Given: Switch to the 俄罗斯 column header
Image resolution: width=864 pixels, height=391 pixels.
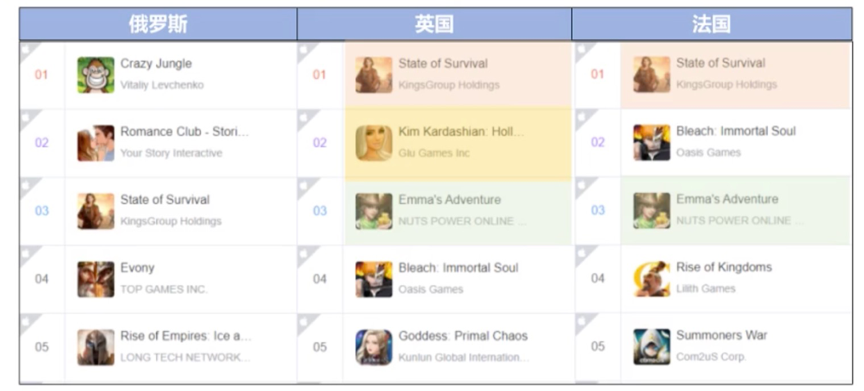Looking at the screenshot, I should [x=158, y=24].
